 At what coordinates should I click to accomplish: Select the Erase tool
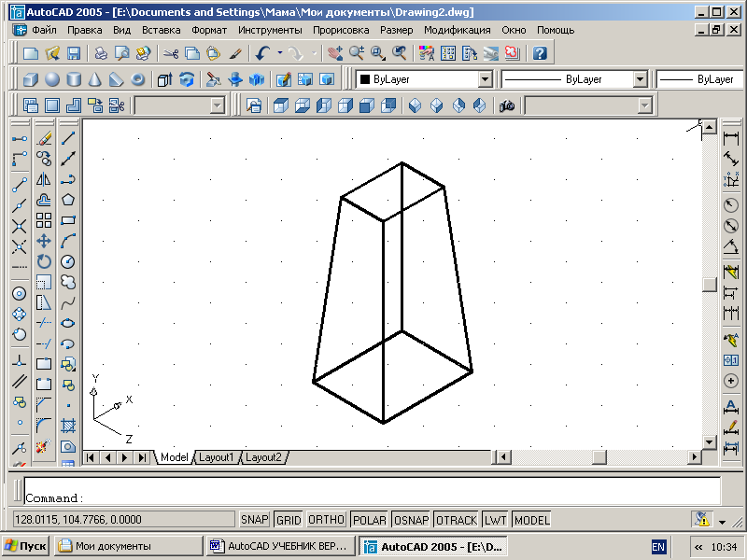coord(44,138)
